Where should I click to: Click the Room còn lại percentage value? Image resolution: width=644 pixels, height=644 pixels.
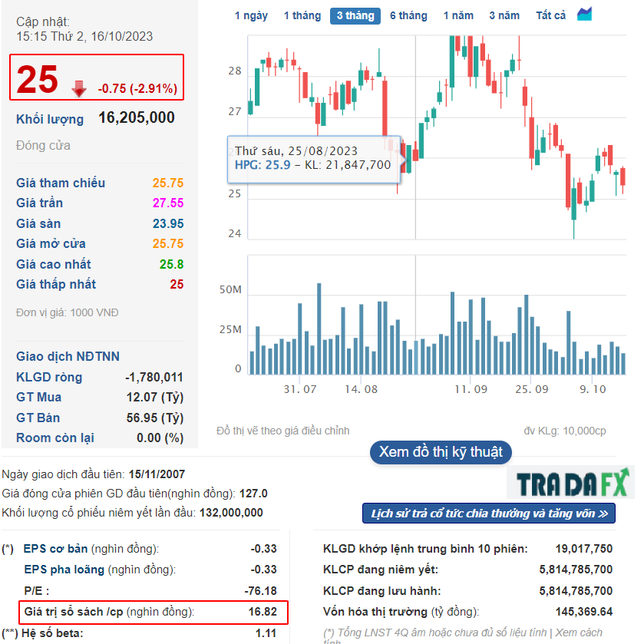click(160, 438)
